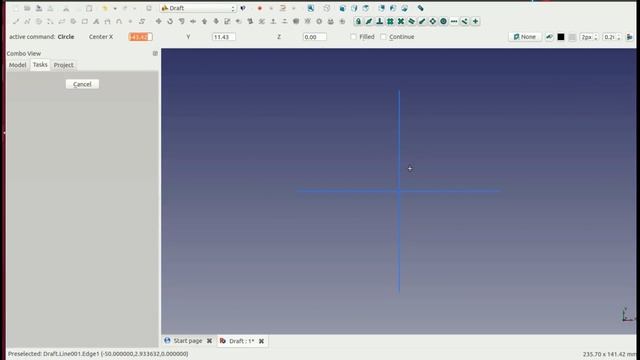Click the Center X input field

(x=140, y=37)
